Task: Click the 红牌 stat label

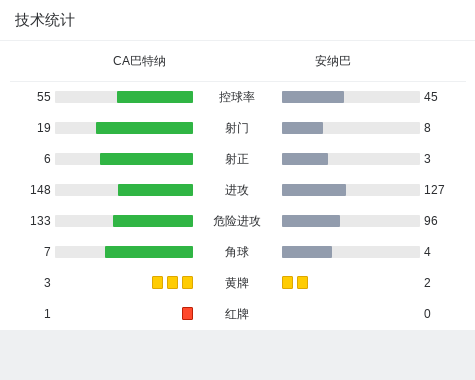Action: (x=237, y=314)
